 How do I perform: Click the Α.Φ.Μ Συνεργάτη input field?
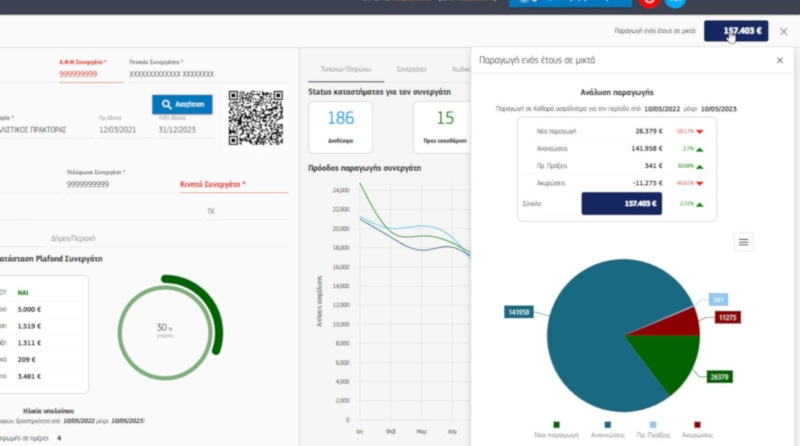(90, 74)
